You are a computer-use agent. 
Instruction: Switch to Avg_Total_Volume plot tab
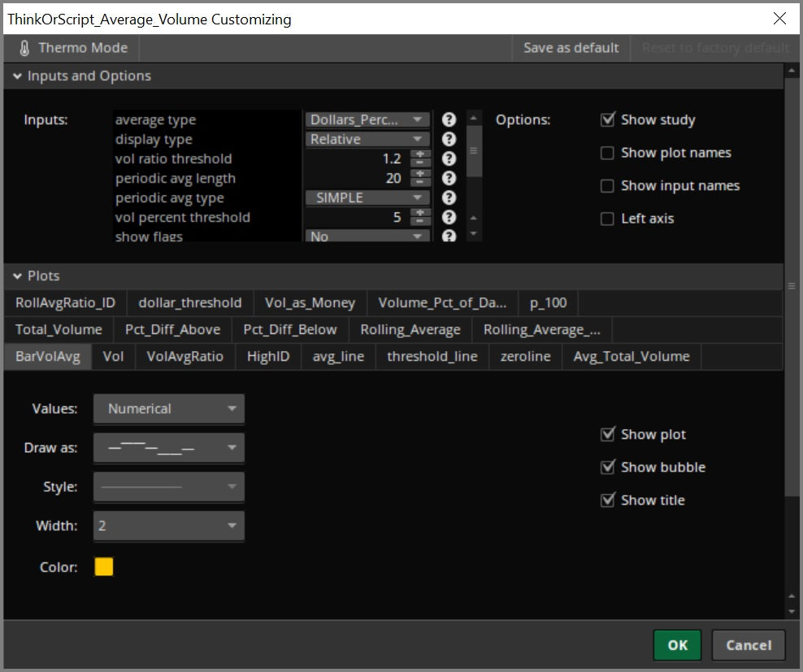coord(632,357)
